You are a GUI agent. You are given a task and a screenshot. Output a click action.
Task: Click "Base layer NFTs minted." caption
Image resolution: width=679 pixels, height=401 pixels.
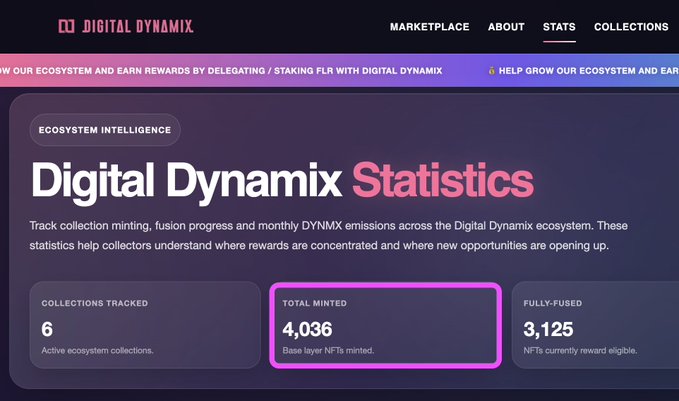(x=328, y=350)
